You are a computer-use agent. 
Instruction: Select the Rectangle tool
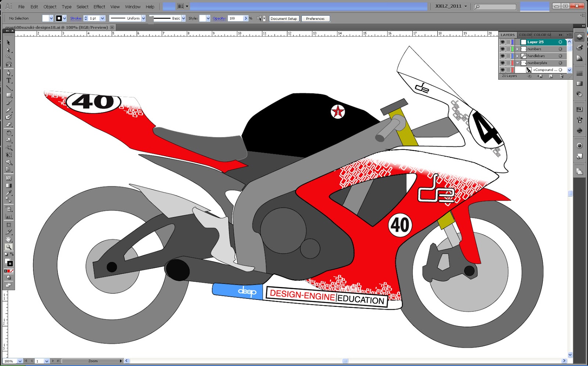pos(8,95)
